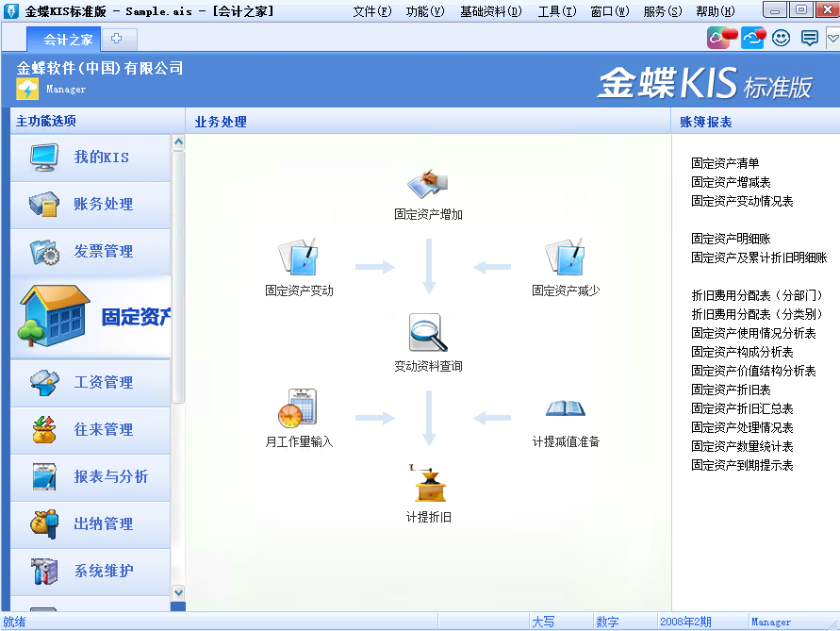The image size is (840, 631).
Task: Open 固定资产变动情况表 report
Action: (x=741, y=201)
